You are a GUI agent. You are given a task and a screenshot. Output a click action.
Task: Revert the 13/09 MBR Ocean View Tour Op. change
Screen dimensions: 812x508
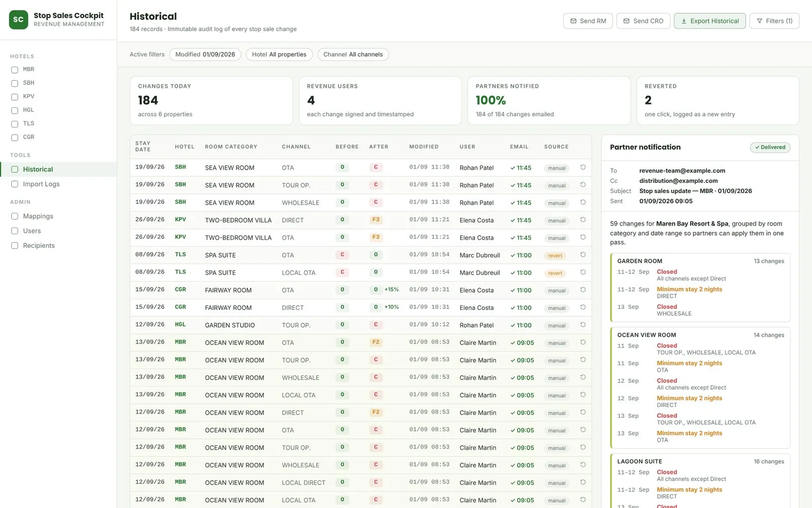(583, 360)
